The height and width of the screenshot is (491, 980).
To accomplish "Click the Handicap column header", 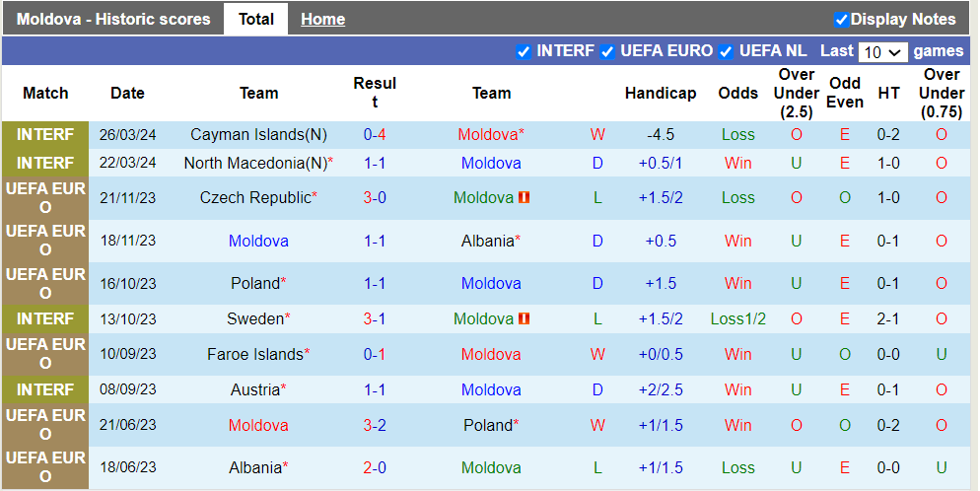I will [x=660, y=93].
